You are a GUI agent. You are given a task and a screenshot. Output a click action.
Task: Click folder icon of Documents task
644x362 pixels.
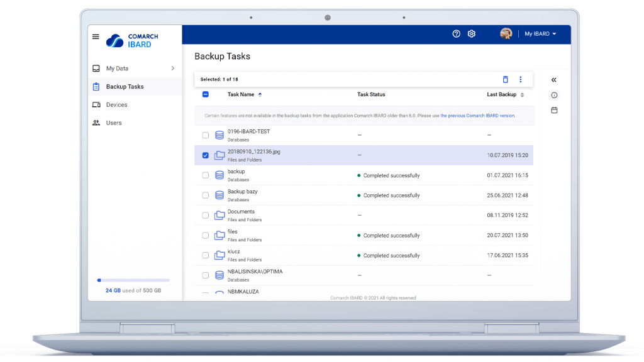pyautogui.click(x=219, y=215)
